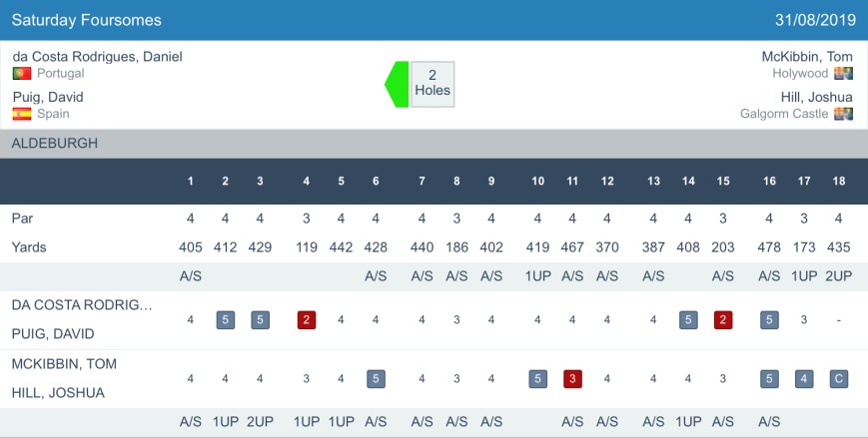This screenshot has width=868, height=438.
Task: Click the green winner arrow indicator
Action: coord(398,84)
